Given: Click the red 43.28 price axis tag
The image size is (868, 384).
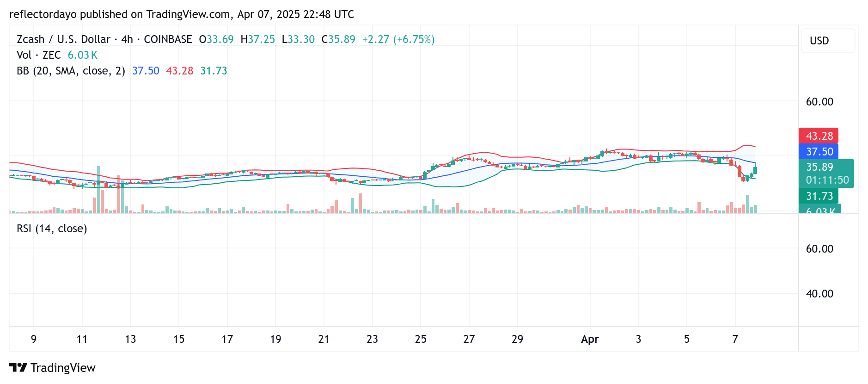Looking at the screenshot, I should click(819, 136).
